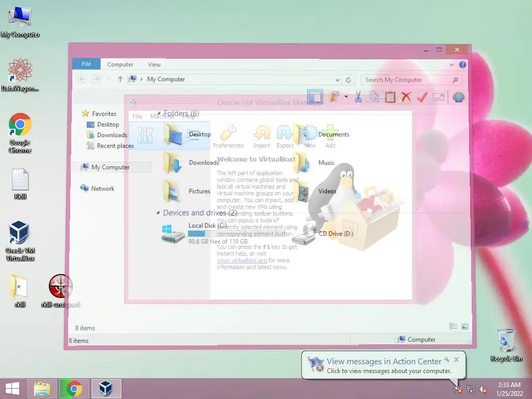Image resolution: width=532 pixels, height=399 pixels.
Task: Click VirtualBox Preferences toolbar button
Action: click(229, 137)
